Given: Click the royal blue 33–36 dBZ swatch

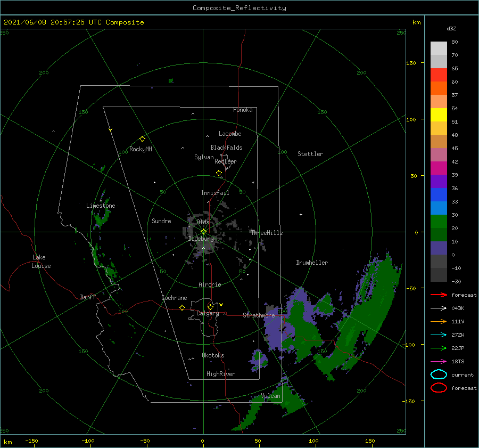Looking at the screenshot, I should (439, 195).
